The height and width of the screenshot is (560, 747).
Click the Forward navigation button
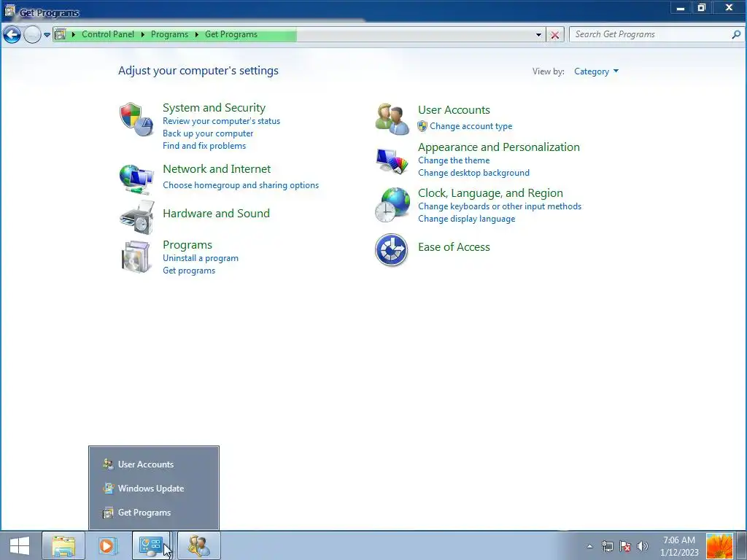[x=32, y=34]
